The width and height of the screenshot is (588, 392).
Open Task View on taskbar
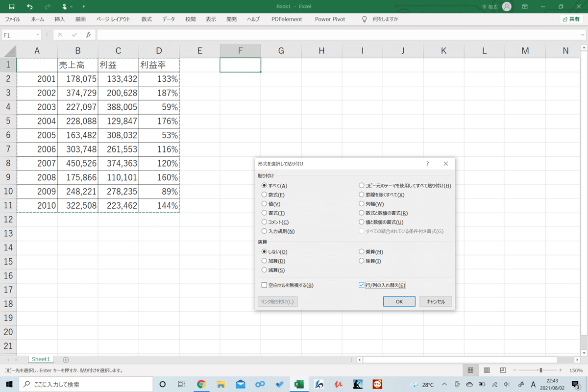coord(181,384)
